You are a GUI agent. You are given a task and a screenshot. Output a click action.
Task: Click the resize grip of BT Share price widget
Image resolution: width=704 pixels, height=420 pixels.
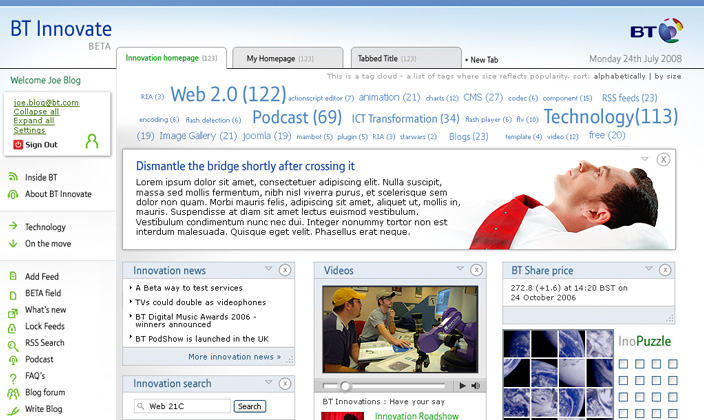tap(670, 318)
